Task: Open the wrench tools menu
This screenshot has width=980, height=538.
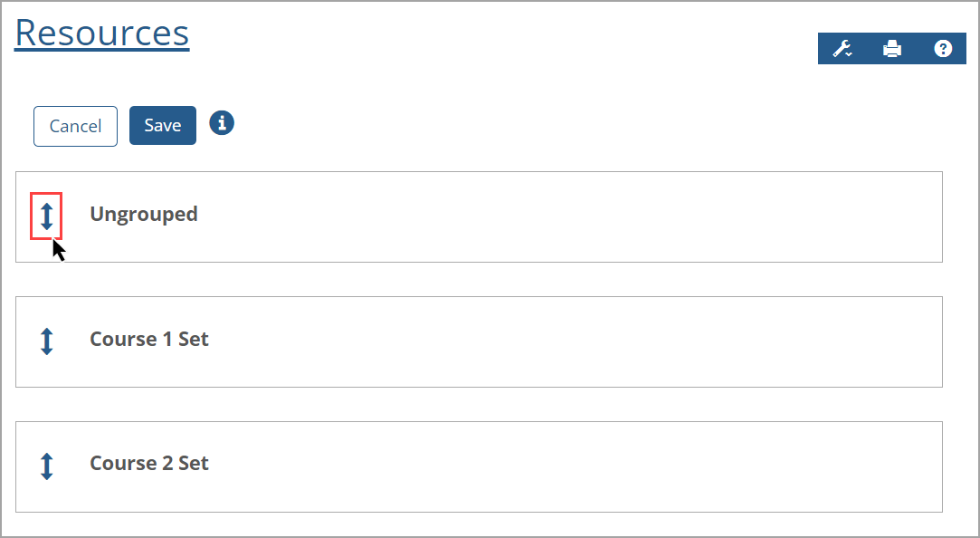Action: coord(842,49)
